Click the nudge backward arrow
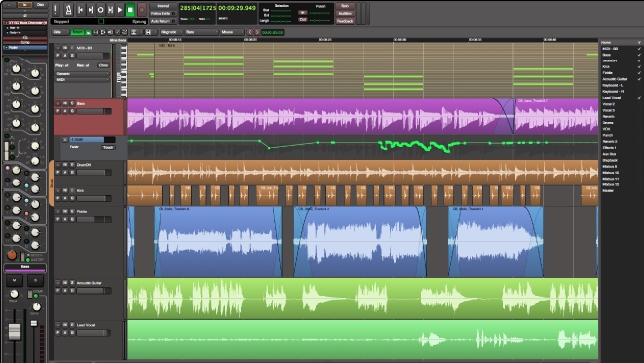 pyautogui.click(x=250, y=32)
